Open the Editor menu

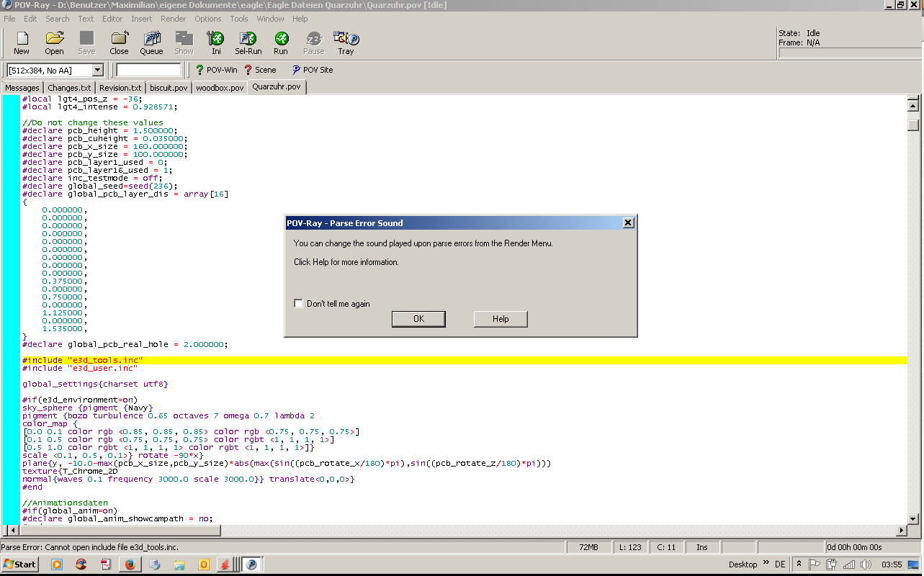click(x=112, y=19)
